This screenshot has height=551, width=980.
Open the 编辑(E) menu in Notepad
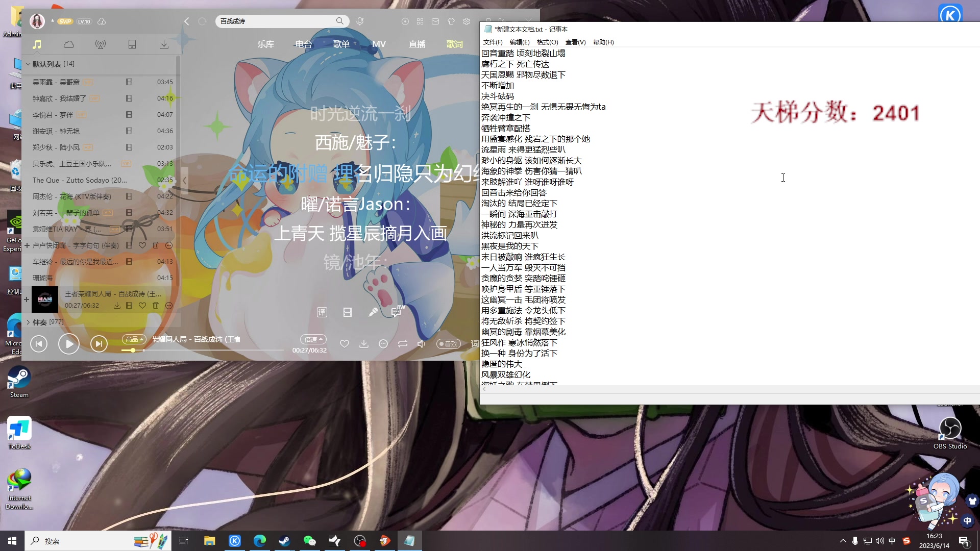click(x=520, y=42)
